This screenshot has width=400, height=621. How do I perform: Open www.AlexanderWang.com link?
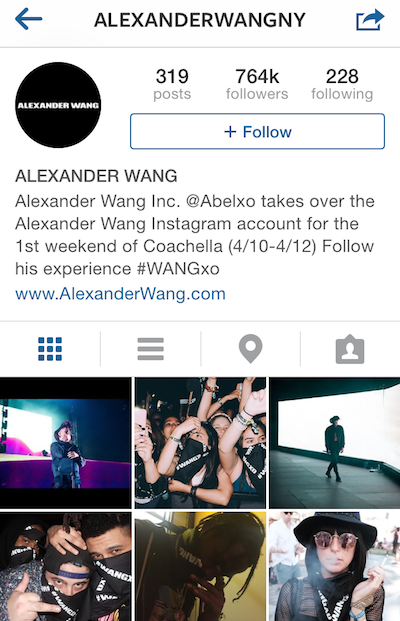click(x=120, y=294)
